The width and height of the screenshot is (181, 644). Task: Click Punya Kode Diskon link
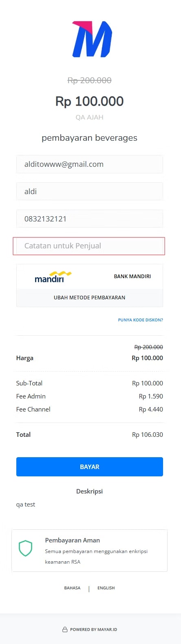[x=141, y=320]
